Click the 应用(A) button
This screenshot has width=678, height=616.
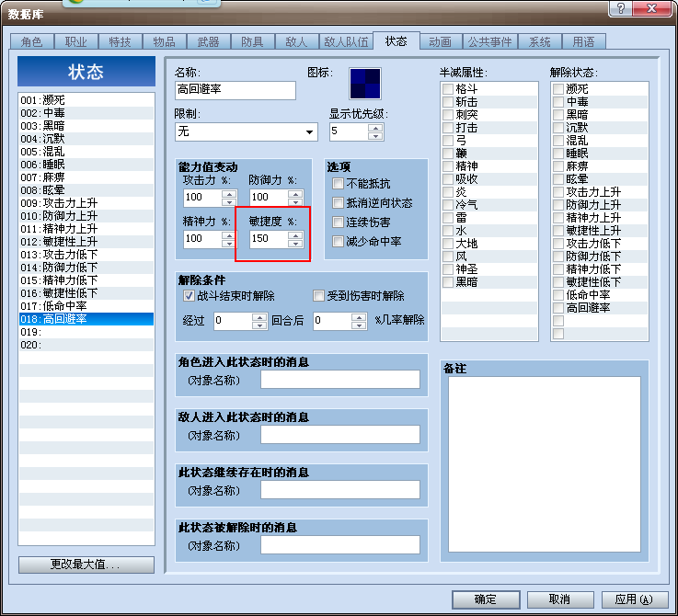coord(635,599)
